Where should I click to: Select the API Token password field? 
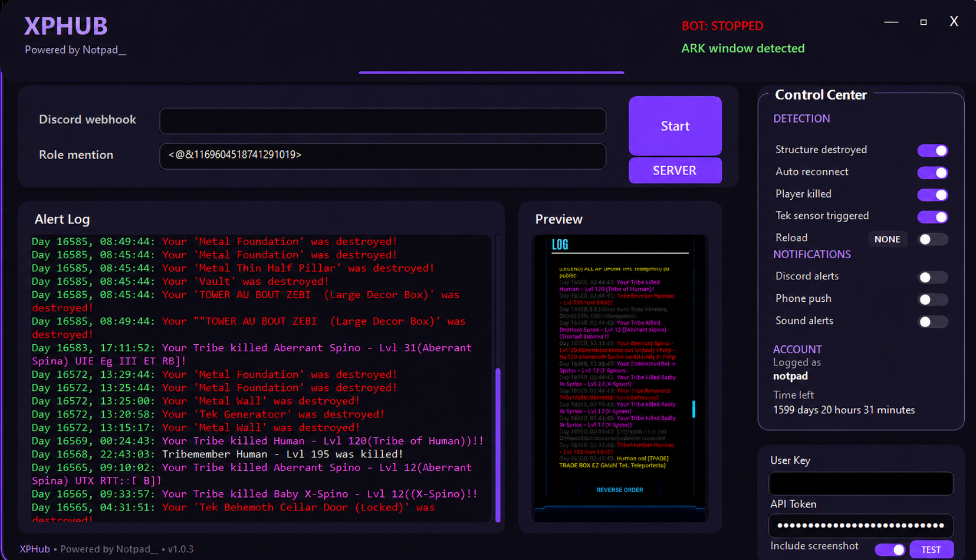point(861,525)
